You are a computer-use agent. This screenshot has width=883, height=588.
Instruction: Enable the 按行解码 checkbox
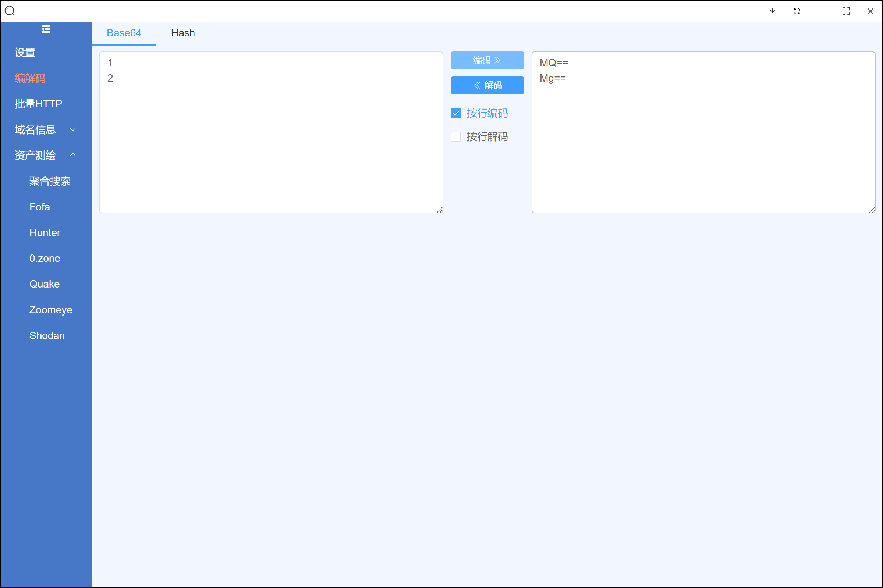coord(456,137)
